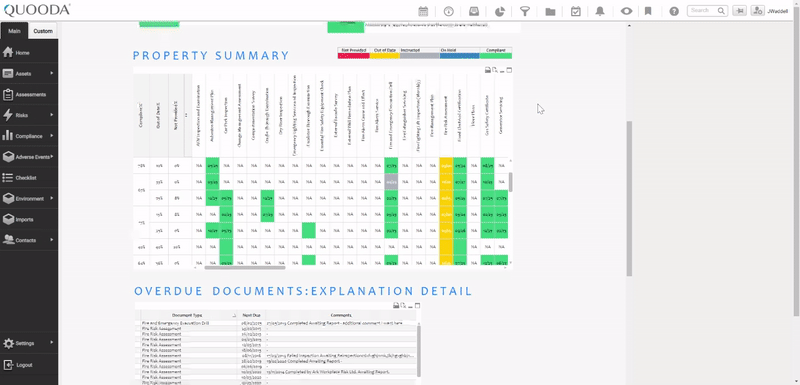
Task: Open the calendar icon in top toolbar
Action: [423, 11]
